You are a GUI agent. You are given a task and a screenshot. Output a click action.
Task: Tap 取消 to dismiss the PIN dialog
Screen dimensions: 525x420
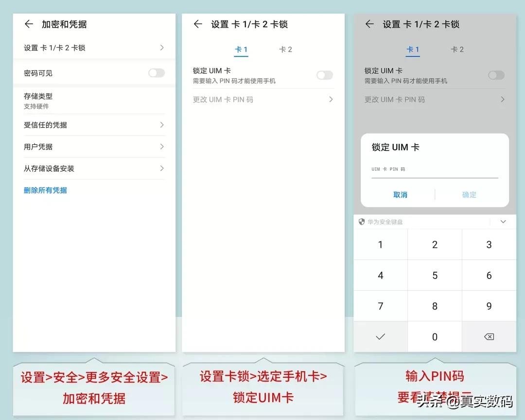(400, 194)
